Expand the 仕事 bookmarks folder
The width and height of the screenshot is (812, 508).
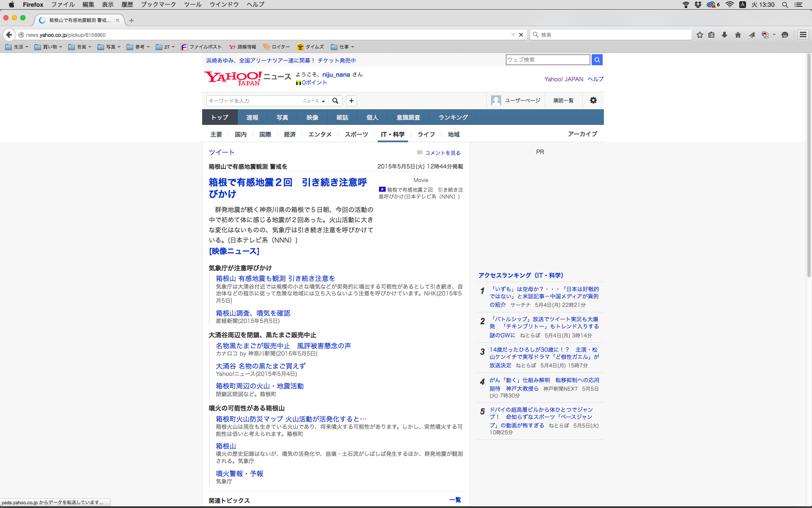[343, 47]
